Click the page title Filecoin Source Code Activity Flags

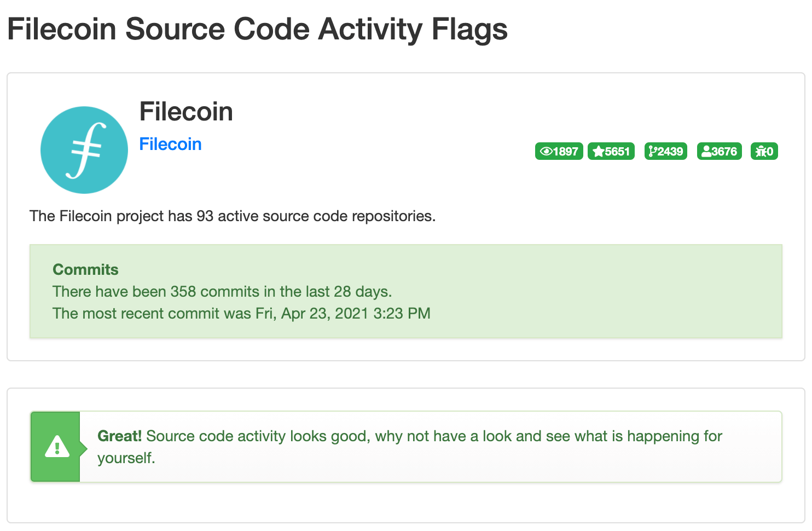tap(257, 29)
